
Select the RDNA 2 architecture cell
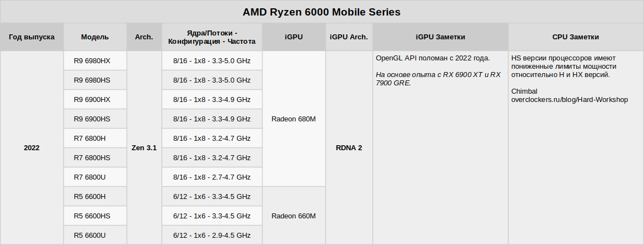(349, 148)
